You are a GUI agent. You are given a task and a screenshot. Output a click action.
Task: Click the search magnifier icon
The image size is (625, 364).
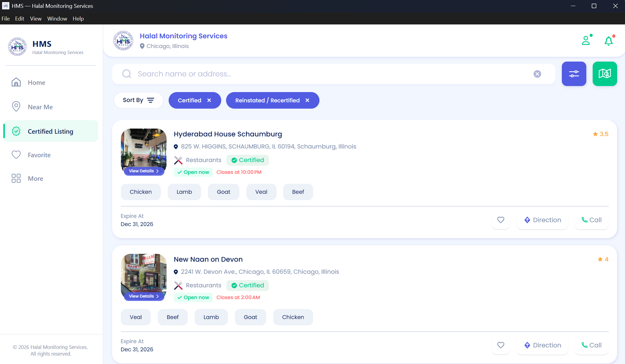(127, 74)
